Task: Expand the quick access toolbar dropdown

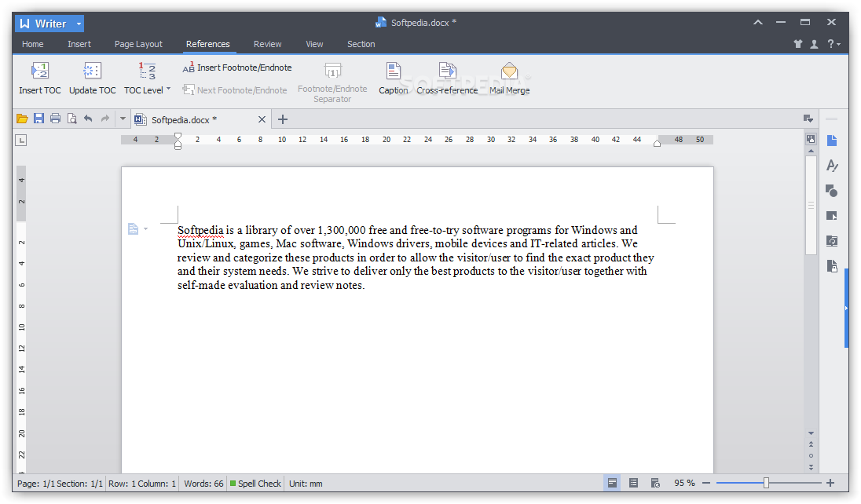Action: coord(123,119)
